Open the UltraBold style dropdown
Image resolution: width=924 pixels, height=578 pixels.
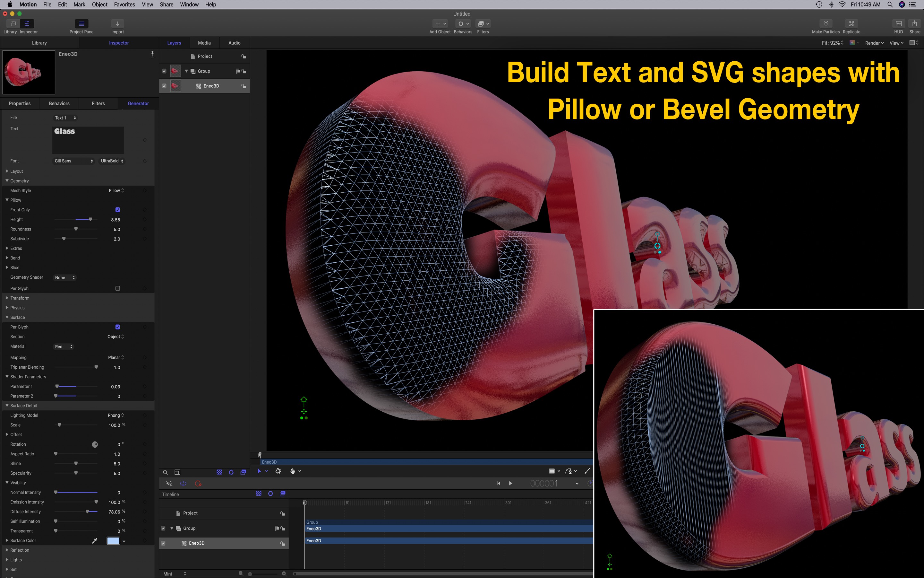(x=112, y=161)
